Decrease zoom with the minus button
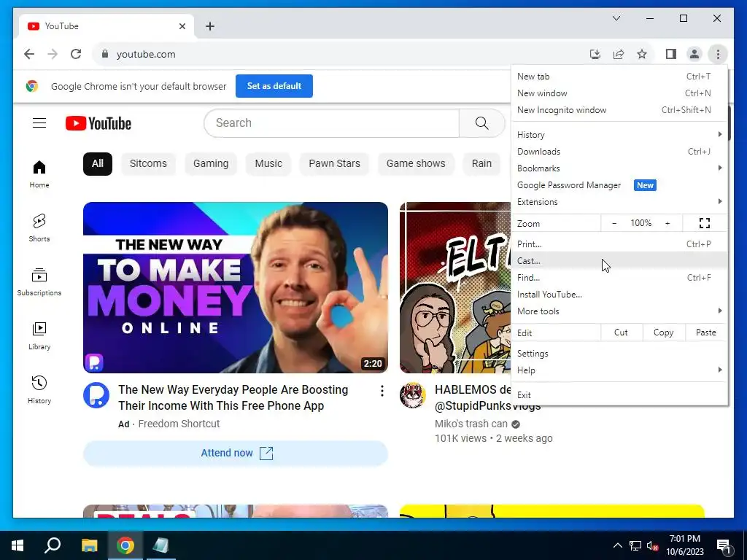Image resolution: width=747 pixels, height=560 pixels. [x=614, y=223]
